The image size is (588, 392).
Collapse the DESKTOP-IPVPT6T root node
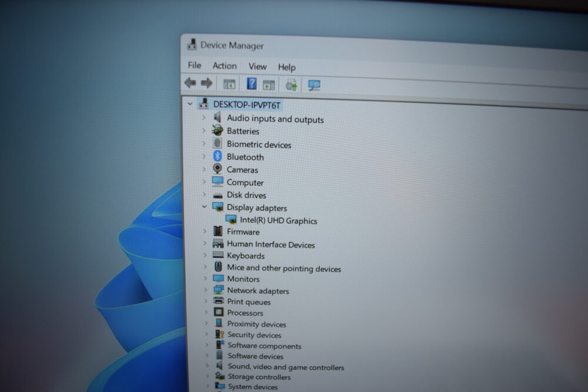pyautogui.click(x=190, y=104)
